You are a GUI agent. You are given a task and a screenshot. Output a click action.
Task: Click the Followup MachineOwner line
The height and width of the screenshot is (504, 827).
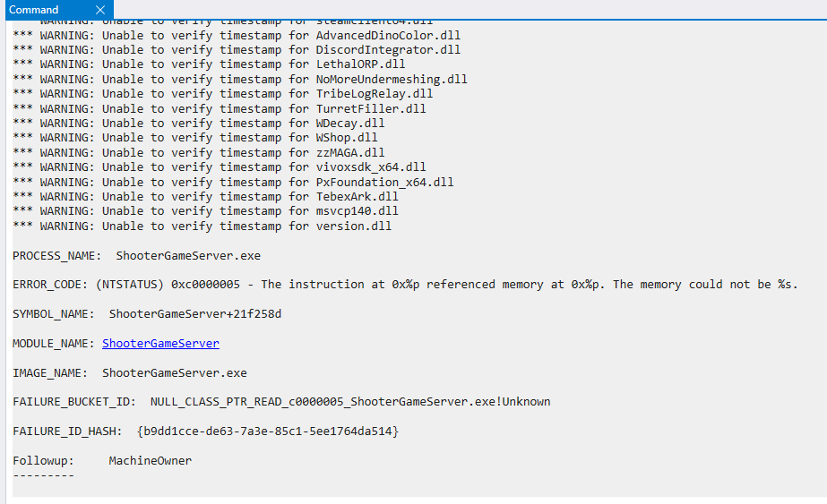[x=102, y=461]
